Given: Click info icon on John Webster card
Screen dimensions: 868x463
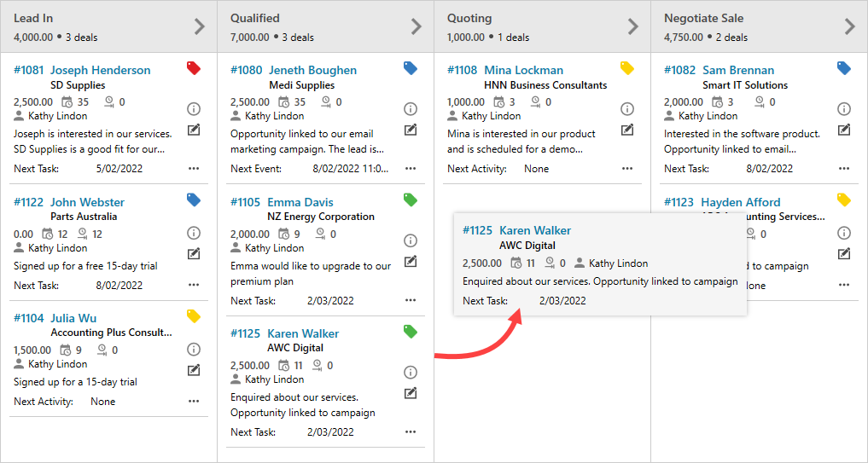Looking at the screenshot, I should (x=194, y=233).
